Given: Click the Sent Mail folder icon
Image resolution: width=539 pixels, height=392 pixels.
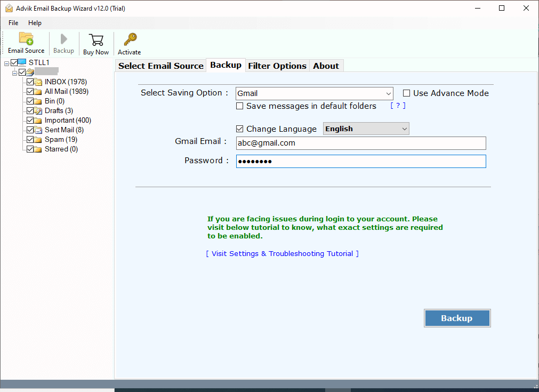Looking at the screenshot, I should [x=38, y=130].
